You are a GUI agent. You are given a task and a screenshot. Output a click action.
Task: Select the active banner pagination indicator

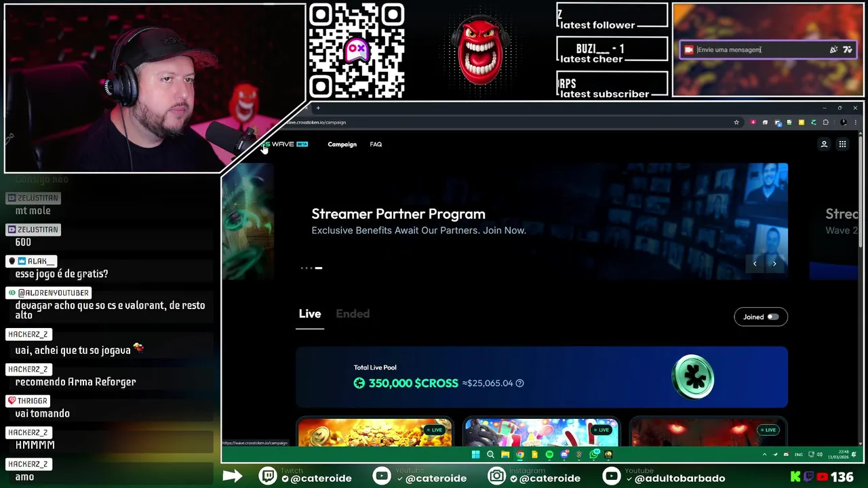tap(318, 268)
